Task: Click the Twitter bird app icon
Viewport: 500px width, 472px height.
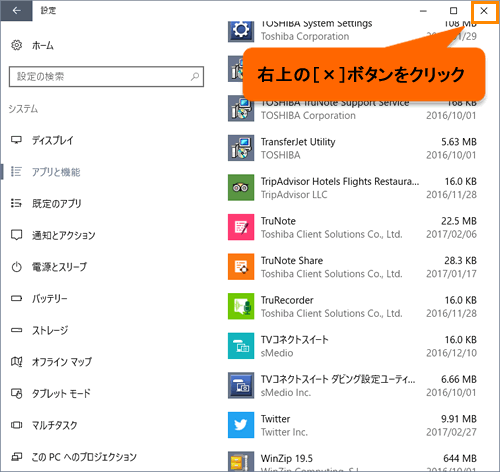Action: point(241,425)
